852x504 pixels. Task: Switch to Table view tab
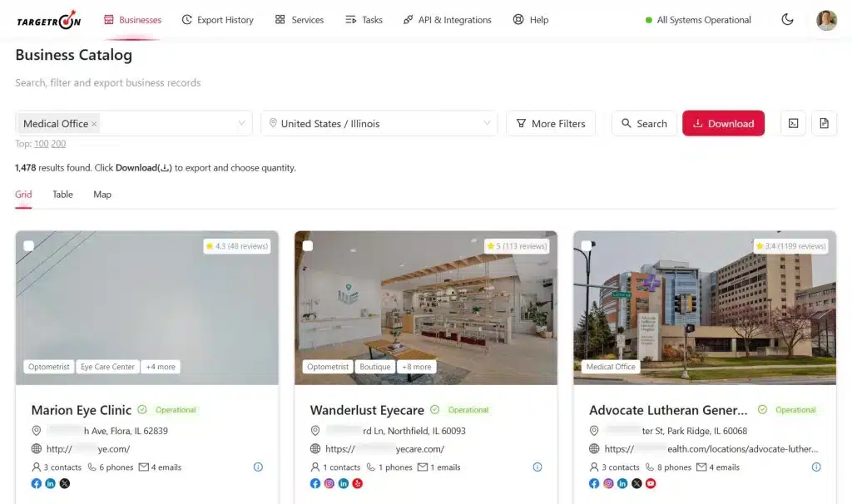click(62, 195)
